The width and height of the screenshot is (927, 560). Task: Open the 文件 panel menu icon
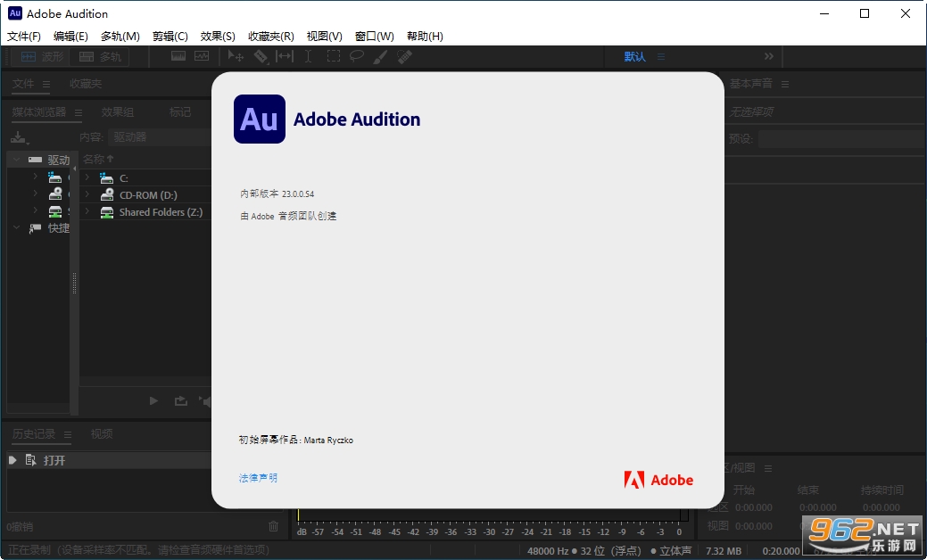[x=46, y=84]
